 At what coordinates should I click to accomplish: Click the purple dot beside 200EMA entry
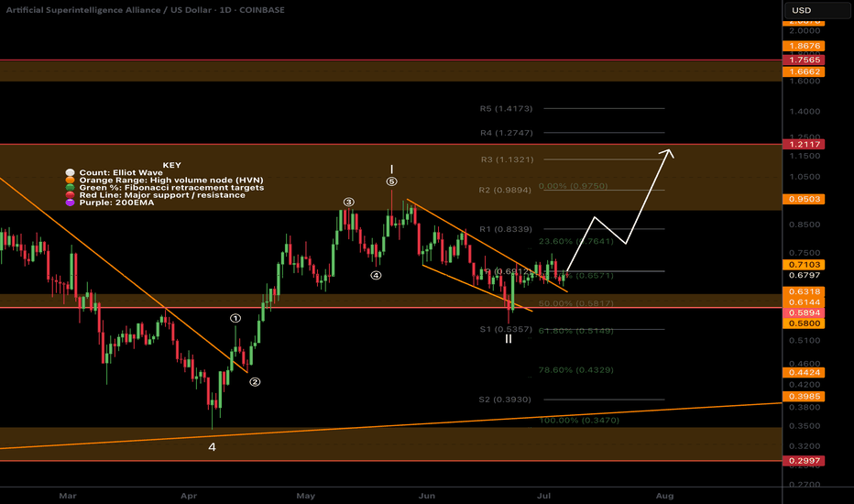pyautogui.click(x=70, y=203)
